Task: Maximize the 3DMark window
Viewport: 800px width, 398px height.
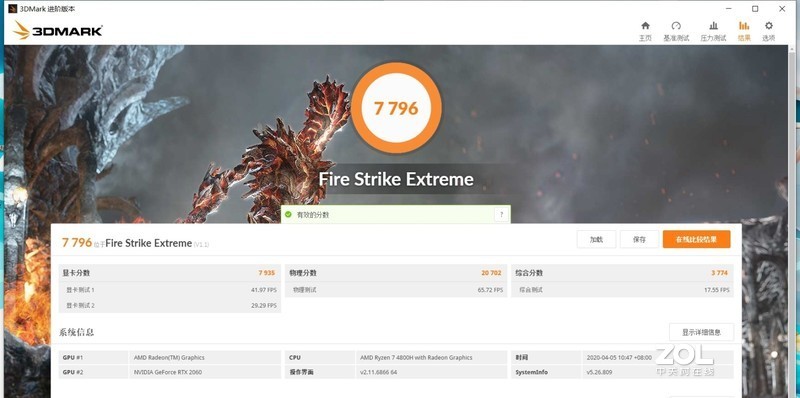Action: [x=755, y=9]
